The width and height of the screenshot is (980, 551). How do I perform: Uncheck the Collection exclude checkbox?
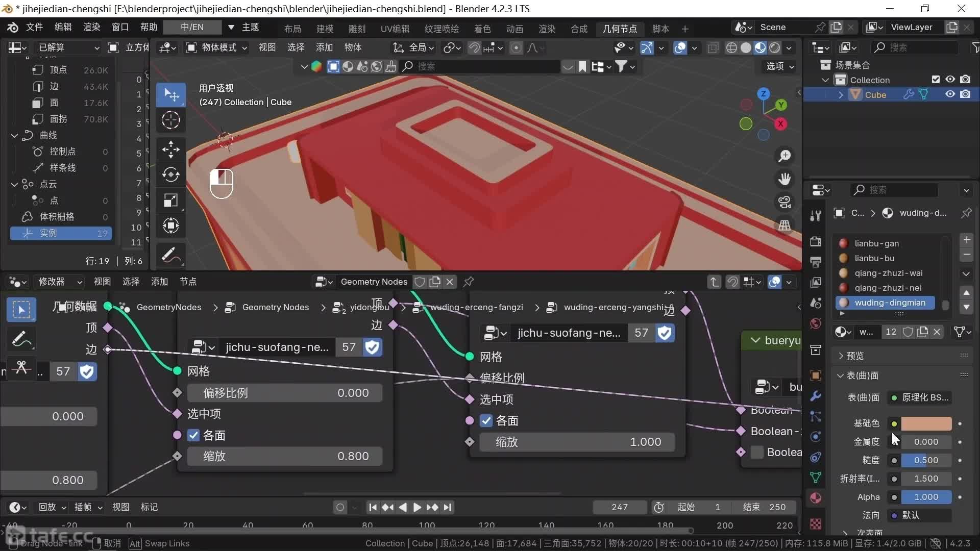[x=936, y=80]
